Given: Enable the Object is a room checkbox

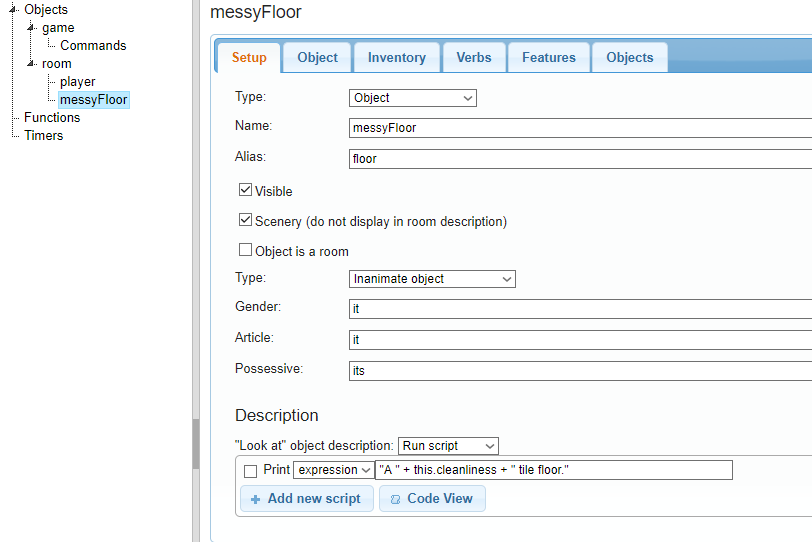Looking at the screenshot, I should click(x=245, y=250).
